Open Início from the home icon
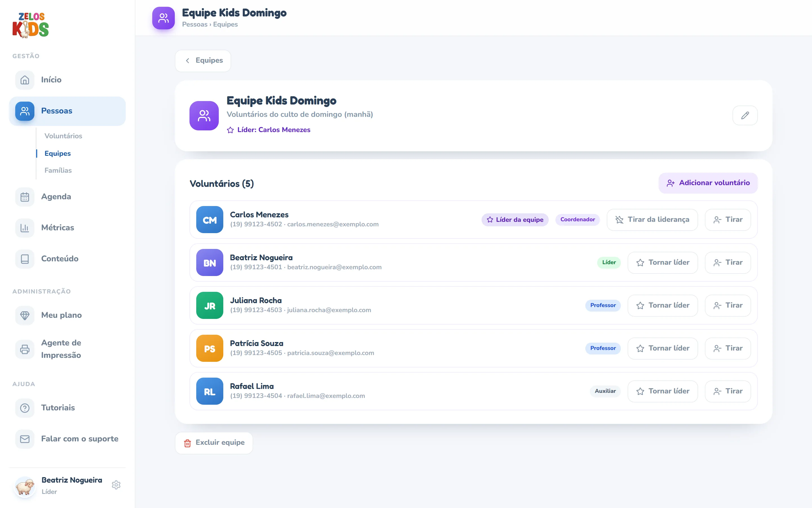 tap(25, 80)
